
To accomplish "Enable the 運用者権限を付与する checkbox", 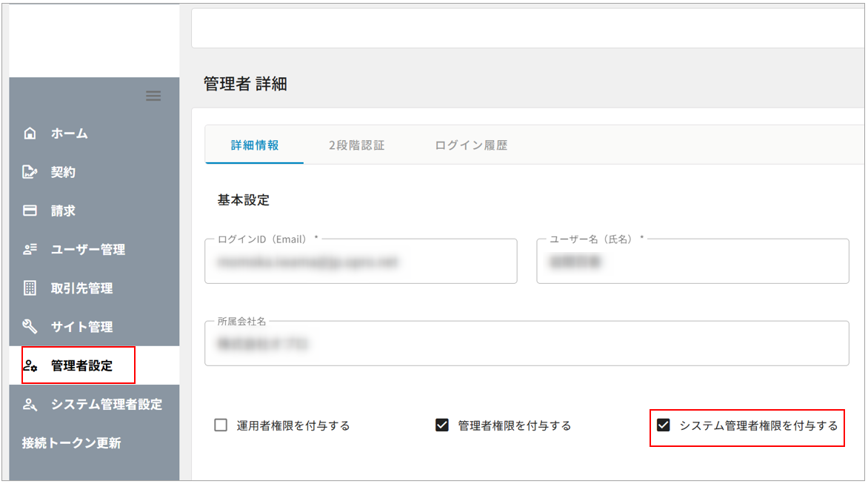I will point(221,425).
